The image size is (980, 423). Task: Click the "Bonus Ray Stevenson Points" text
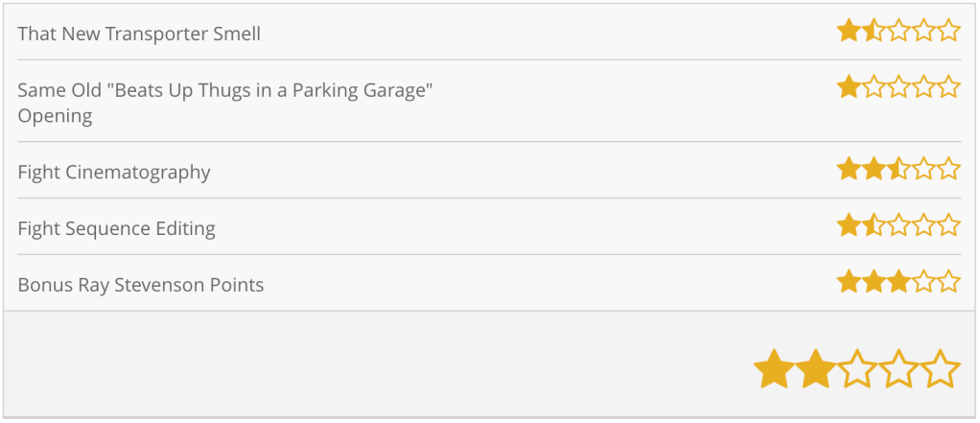tap(140, 285)
